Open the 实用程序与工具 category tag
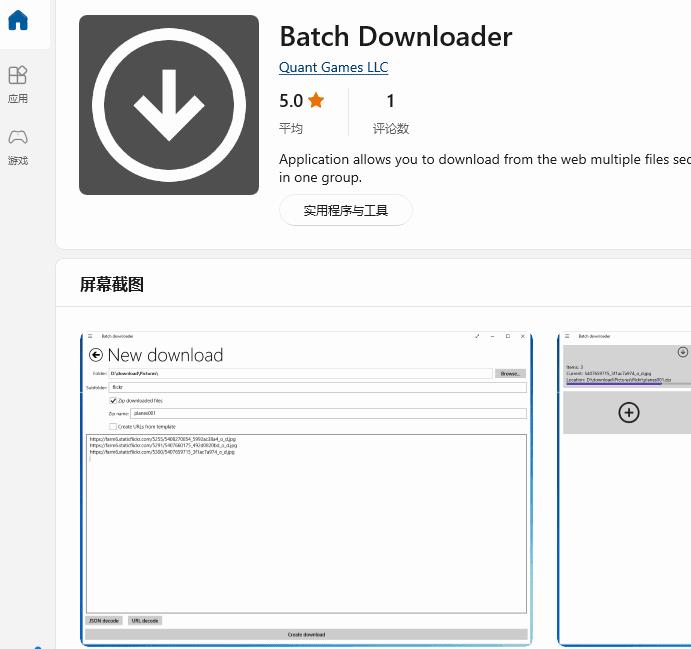Viewport: 691px width, 649px height. 346,211
